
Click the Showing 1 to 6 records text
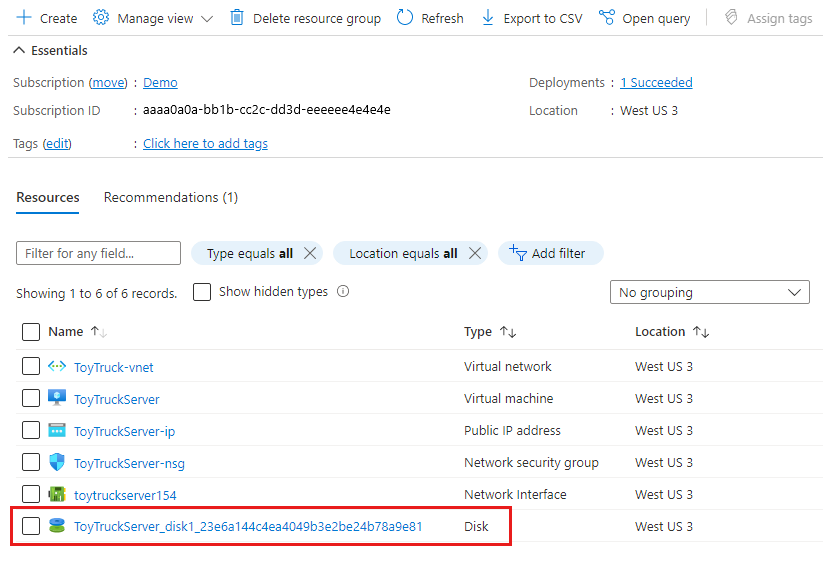tap(97, 293)
